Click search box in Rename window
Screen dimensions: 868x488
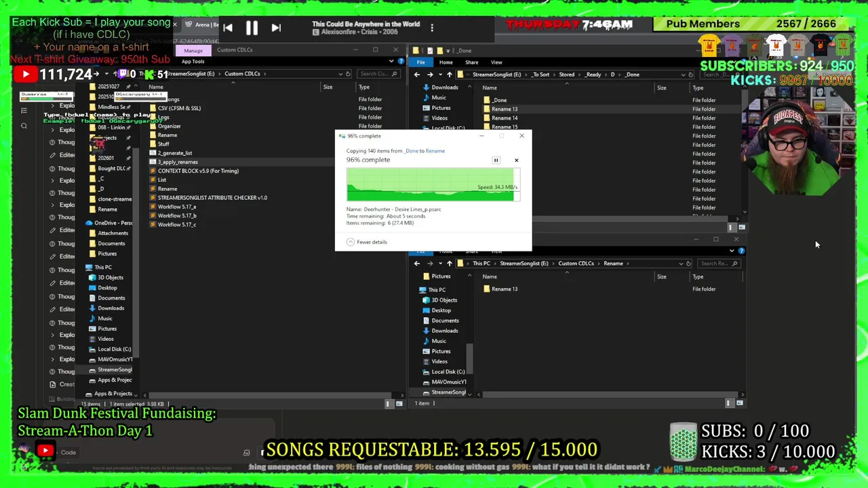719,264
